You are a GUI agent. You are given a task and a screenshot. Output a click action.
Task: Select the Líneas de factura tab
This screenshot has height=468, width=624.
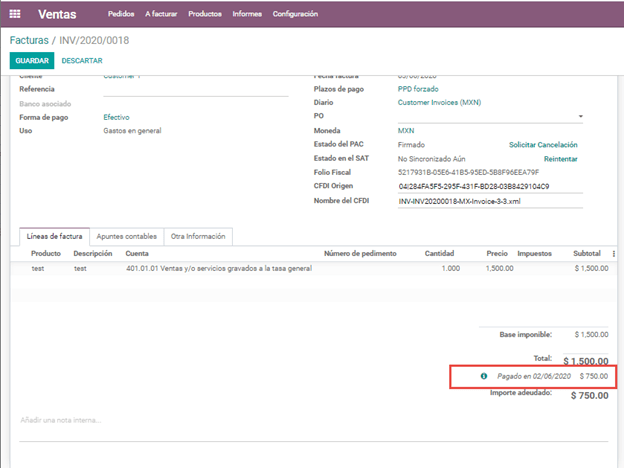[x=54, y=237]
